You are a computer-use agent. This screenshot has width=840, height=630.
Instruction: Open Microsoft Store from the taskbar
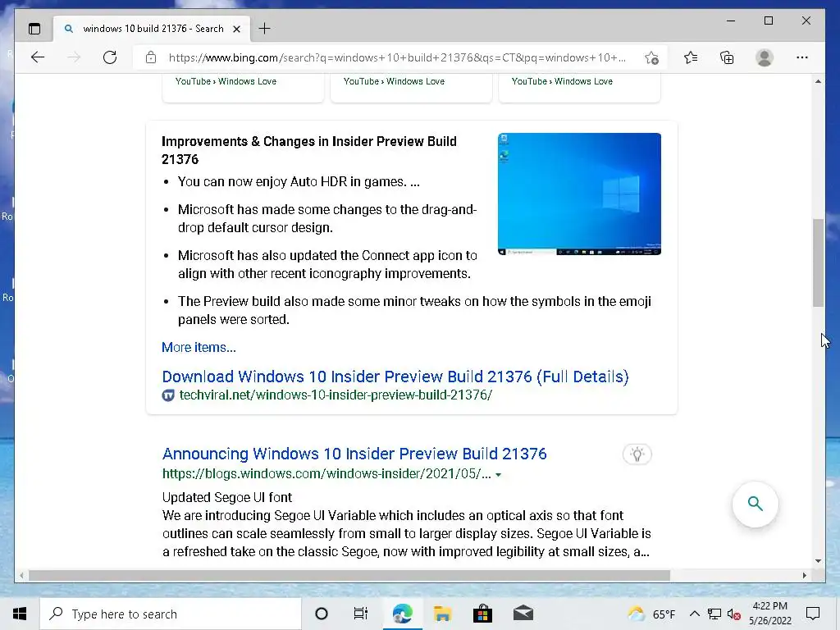click(x=482, y=614)
